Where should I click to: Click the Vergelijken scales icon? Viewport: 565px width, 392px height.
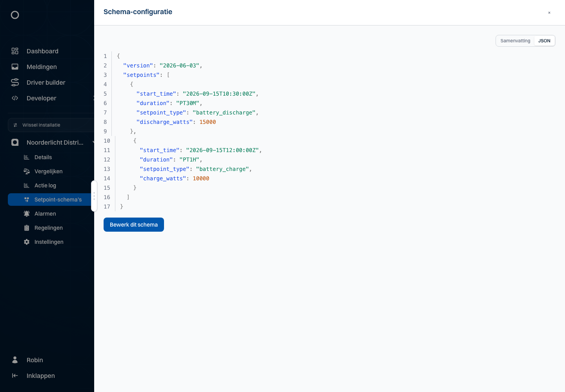click(27, 171)
